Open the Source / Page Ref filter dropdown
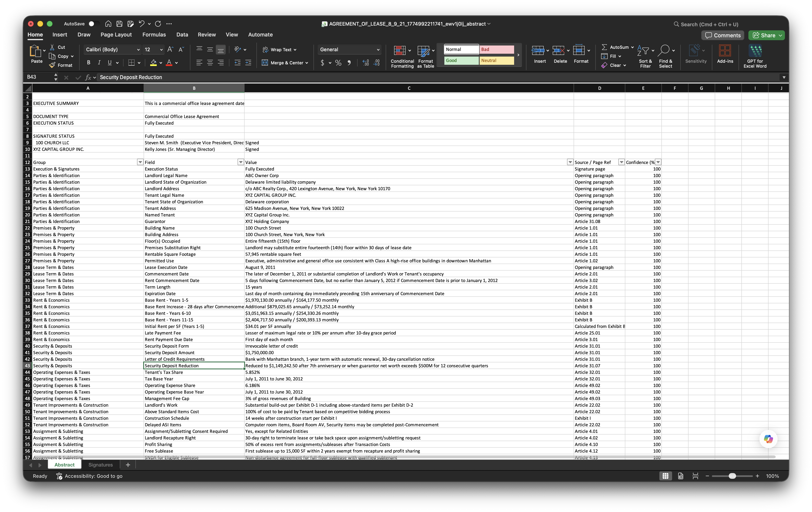Image resolution: width=812 pixels, height=512 pixels. click(621, 162)
